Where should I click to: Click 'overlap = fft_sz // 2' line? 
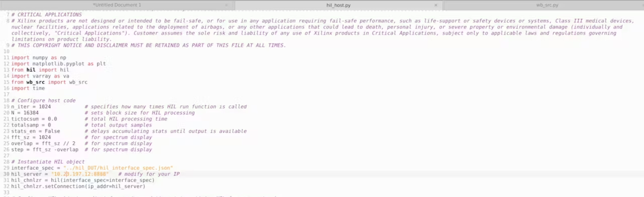tap(43, 144)
